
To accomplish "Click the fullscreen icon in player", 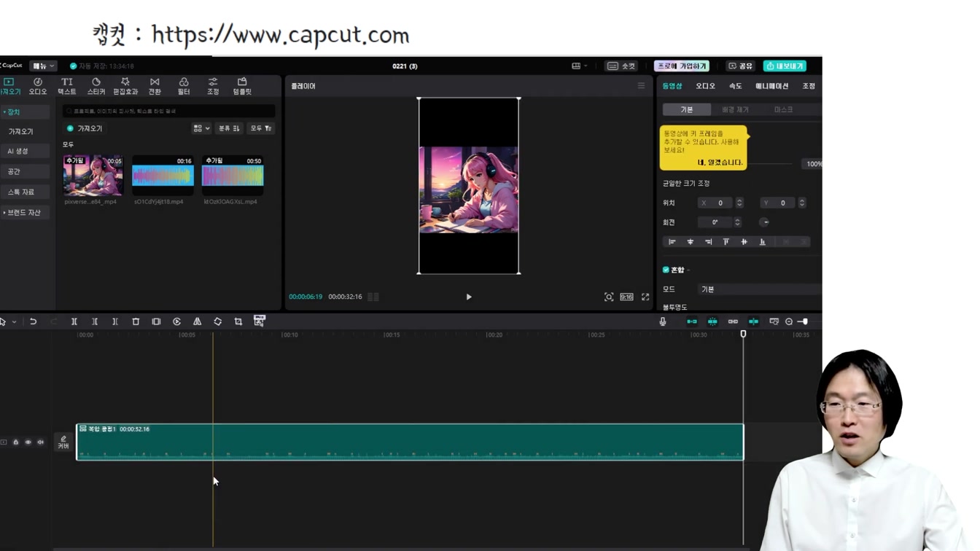I will click(645, 297).
